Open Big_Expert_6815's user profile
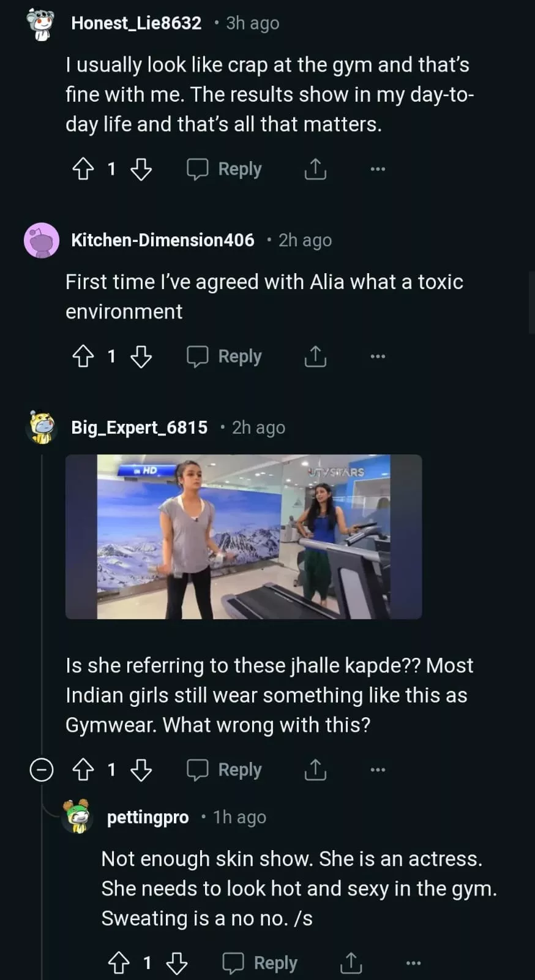Image resolution: width=535 pixels, height=980 pixels. tap(139, 428)
